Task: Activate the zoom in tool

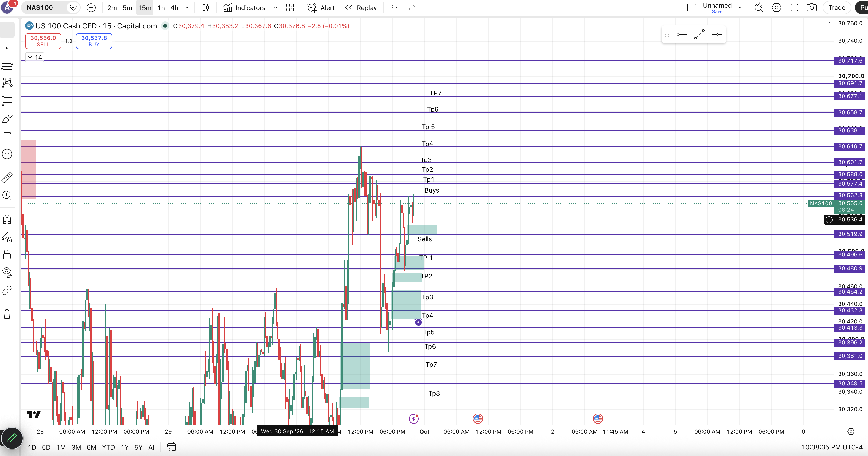Action: 7,195
